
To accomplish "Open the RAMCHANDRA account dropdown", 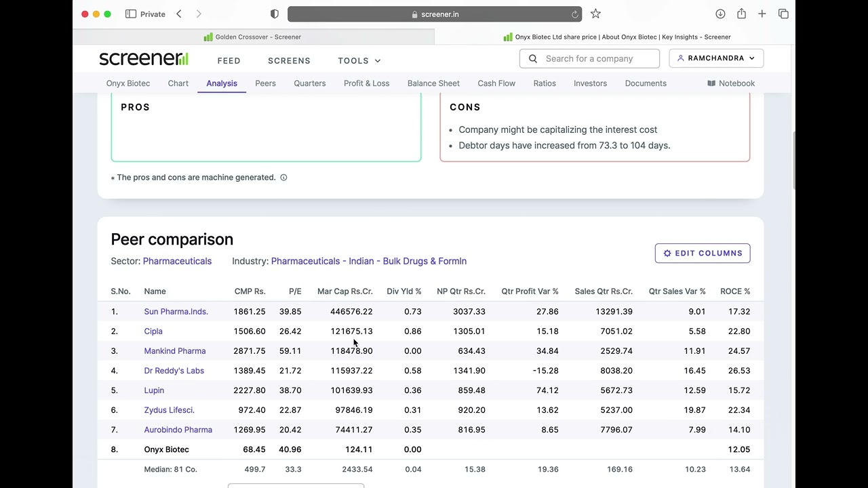I will pyautogui.click(x=716, y=58).
